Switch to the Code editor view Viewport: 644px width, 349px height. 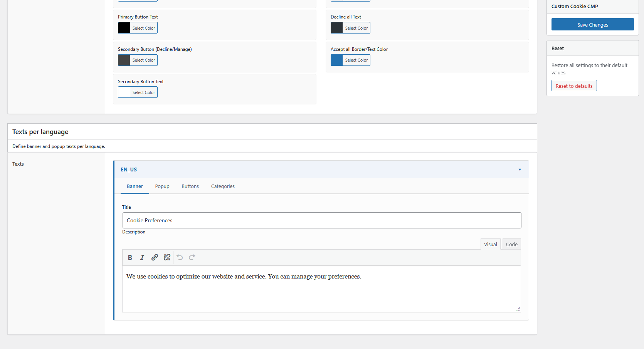point(511,244)
